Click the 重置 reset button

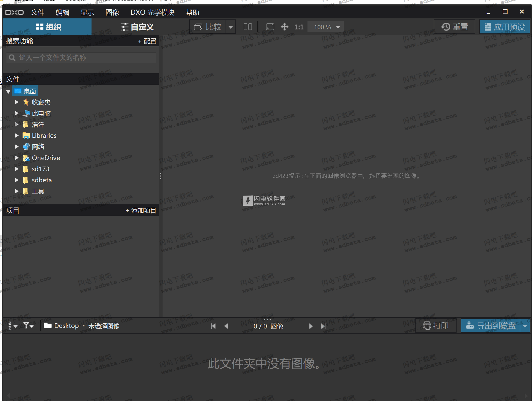454,27
